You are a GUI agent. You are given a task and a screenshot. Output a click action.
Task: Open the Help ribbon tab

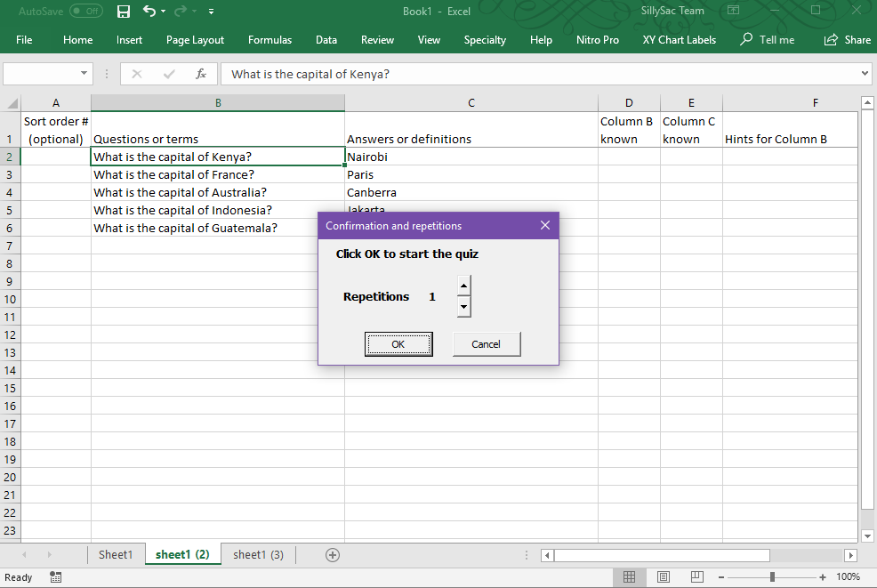(x=542, y=40)
